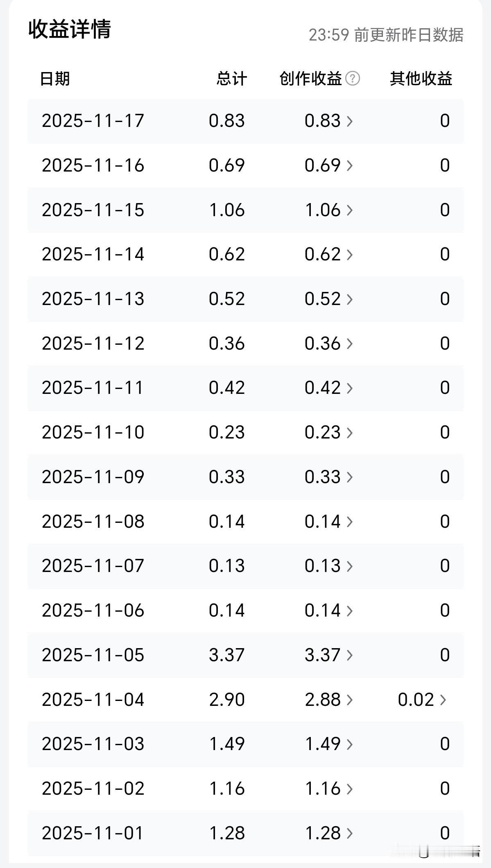Click the 其他收益 column header
491x868 pixels.
click(421, 78)
